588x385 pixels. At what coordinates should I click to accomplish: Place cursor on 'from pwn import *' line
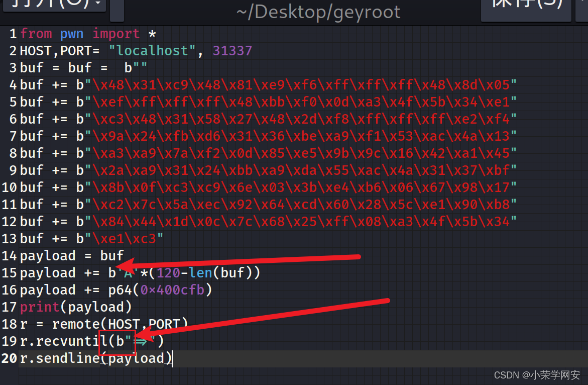[x=88, y=34]
